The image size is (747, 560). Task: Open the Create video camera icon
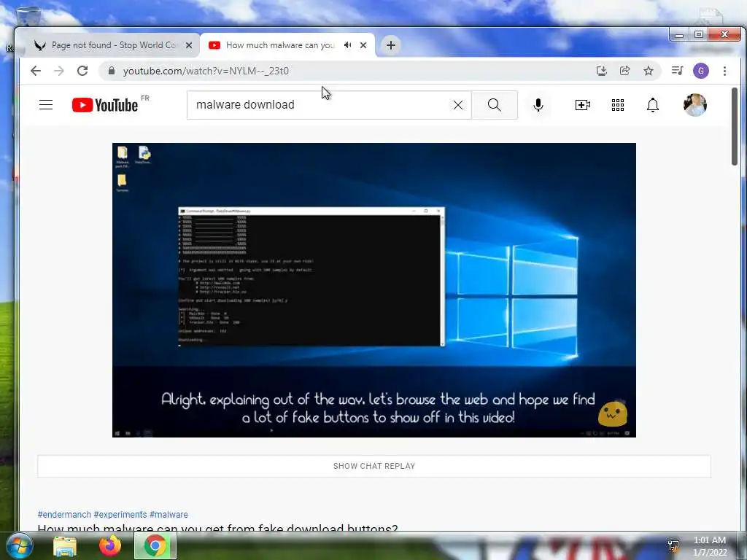click(583, 105)
